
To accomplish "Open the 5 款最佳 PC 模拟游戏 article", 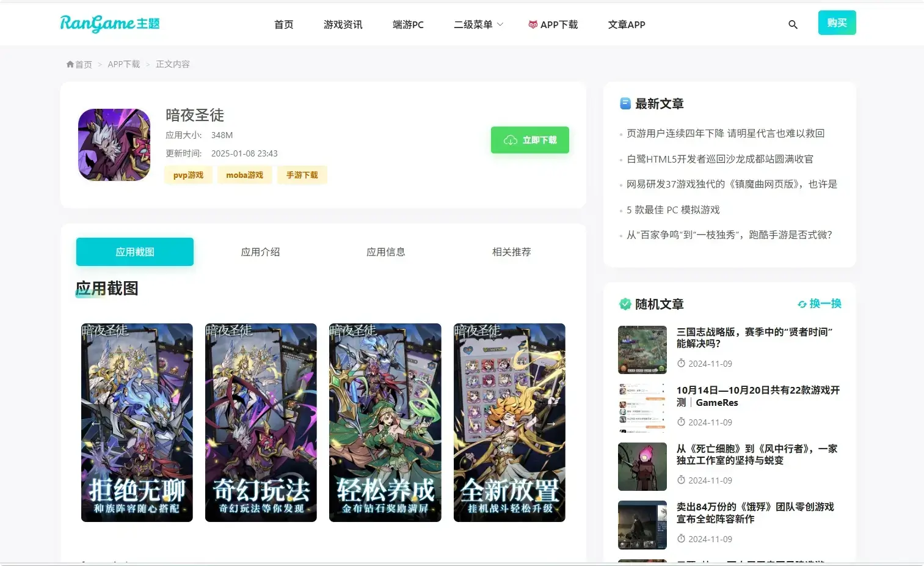I will [x=672, y=209].
